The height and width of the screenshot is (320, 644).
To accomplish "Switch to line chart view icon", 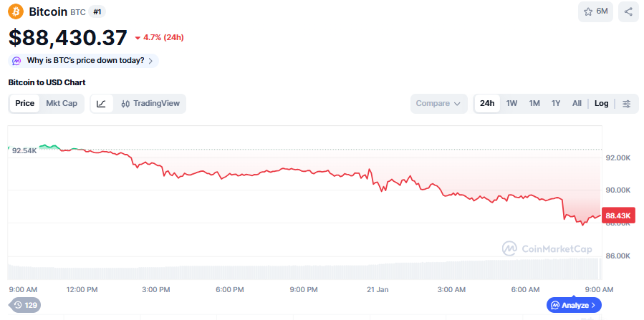I will point(102,103).
